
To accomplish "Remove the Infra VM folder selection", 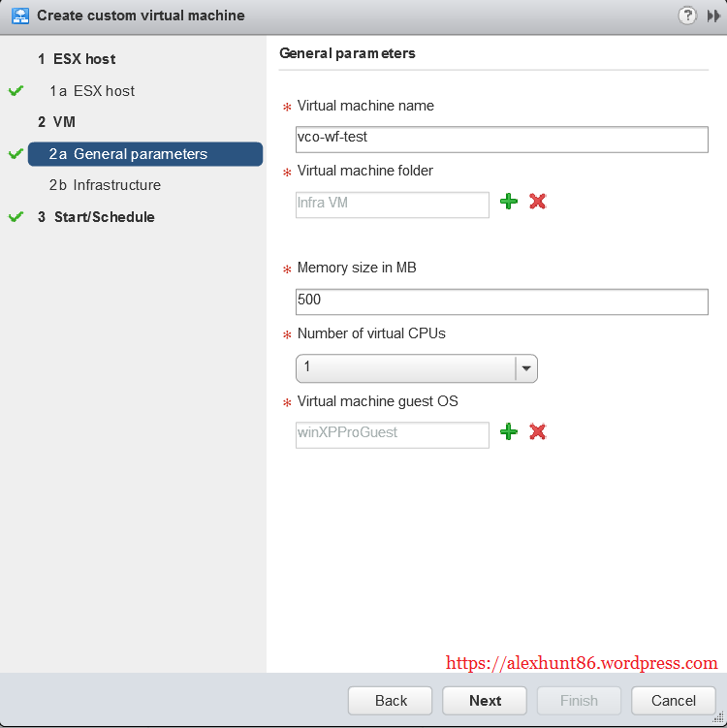I will pos(538,202).
